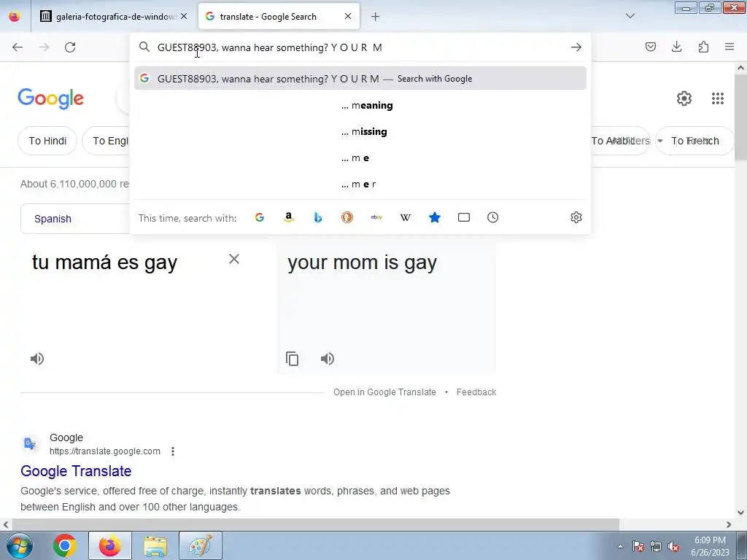The image size is (747, 560).
Task: Go forward to the next page
Action: (44, 47)
